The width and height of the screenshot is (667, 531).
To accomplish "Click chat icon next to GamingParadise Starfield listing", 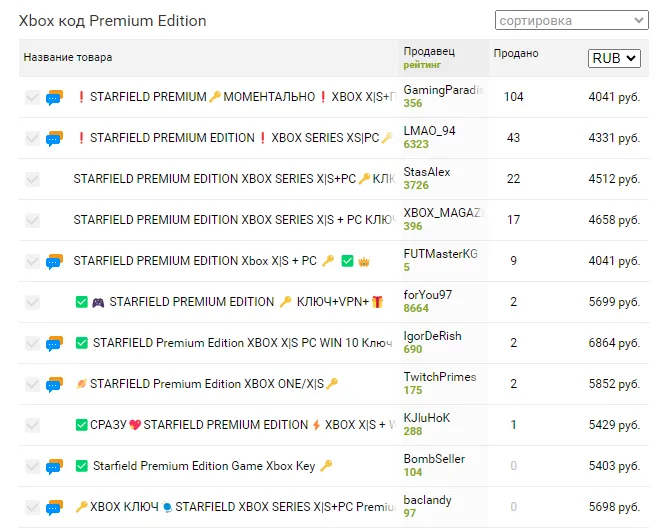I will (x=54, y=97).
